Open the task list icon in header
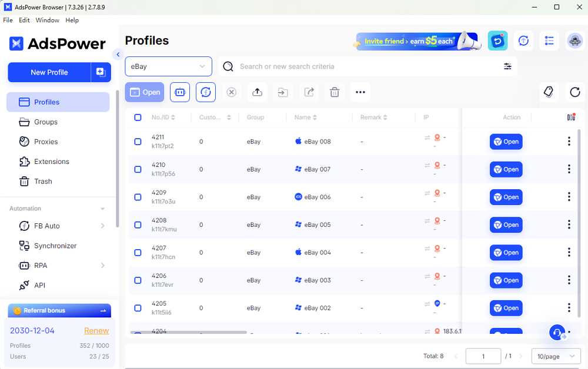The image size is (588, 369). [549, 41]
